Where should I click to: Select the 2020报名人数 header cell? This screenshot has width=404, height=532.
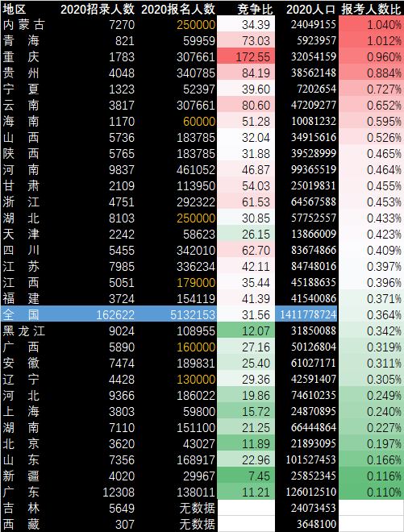point(178,9)
